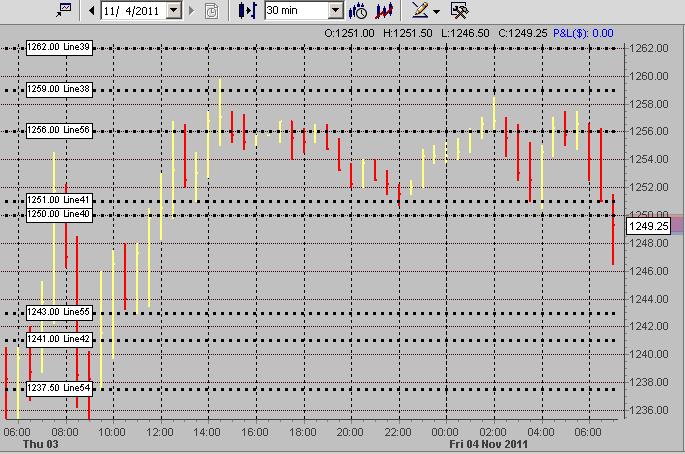Image resolution: width=685 pixels, height=454 pixels.
Task: Select the 1262.00 Line39 label
Action: click(x=59, y=47)
